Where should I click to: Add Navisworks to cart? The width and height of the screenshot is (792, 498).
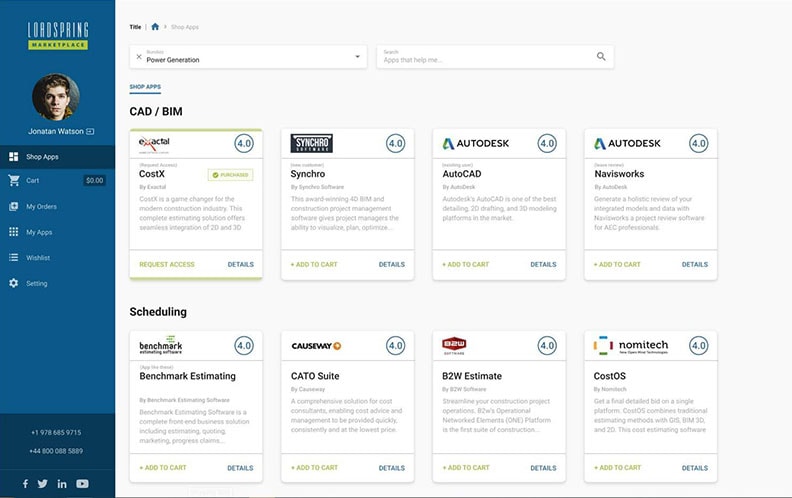[x=617, y=264]
